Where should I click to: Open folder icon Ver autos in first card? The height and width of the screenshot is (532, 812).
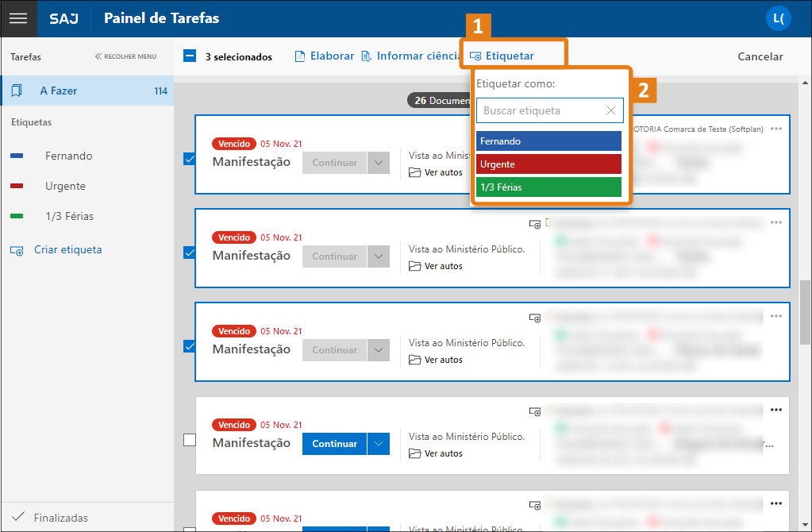[415, 172]
